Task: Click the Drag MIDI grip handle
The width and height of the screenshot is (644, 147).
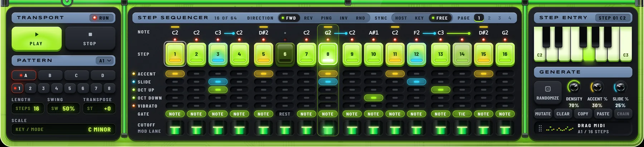Action: 540,128
